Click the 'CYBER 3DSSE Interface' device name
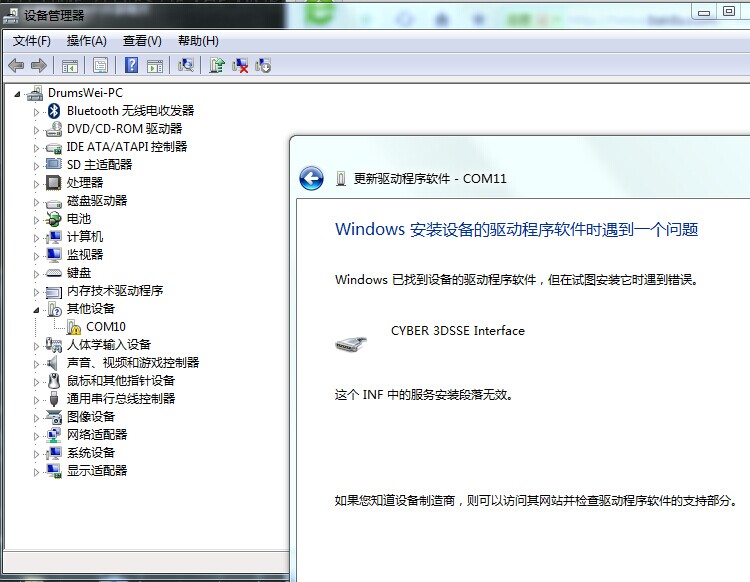 458,330
